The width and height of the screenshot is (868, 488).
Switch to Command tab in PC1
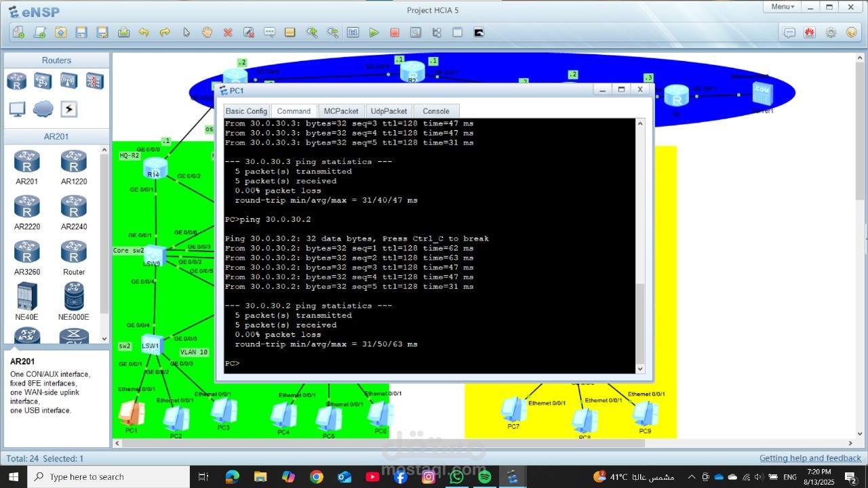[x=294, y=111]
